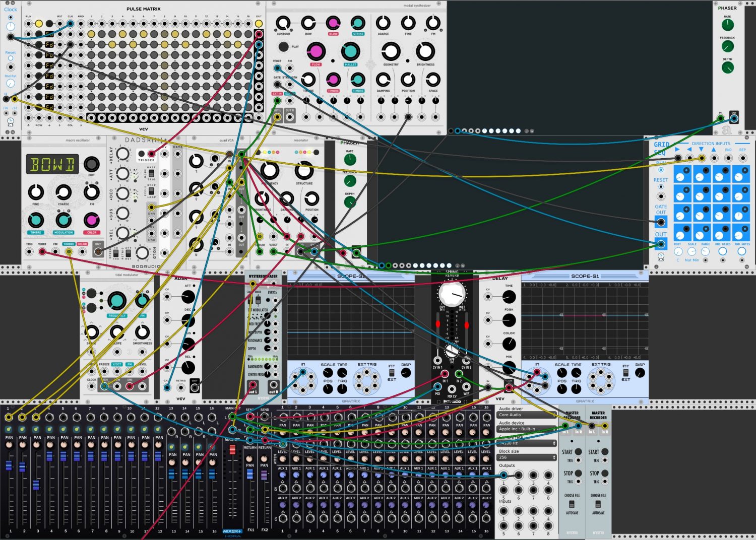Image resolution: width=756 pixels, height=540 pixels.
Task: Click the REP direction input jack on Grid Seq
Action: click(742, 158)
